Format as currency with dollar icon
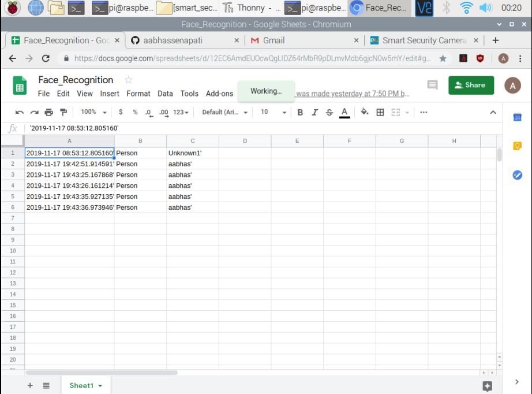The image size is (532, 394). click(121, 112)
